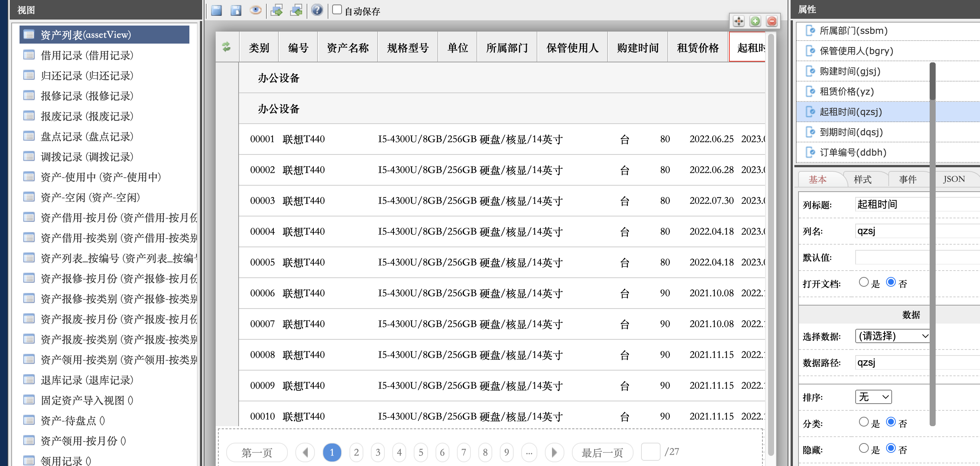Viewport: 980px width, 466px height.
Task: Open the help question mark icon
Action: point(316,10)
